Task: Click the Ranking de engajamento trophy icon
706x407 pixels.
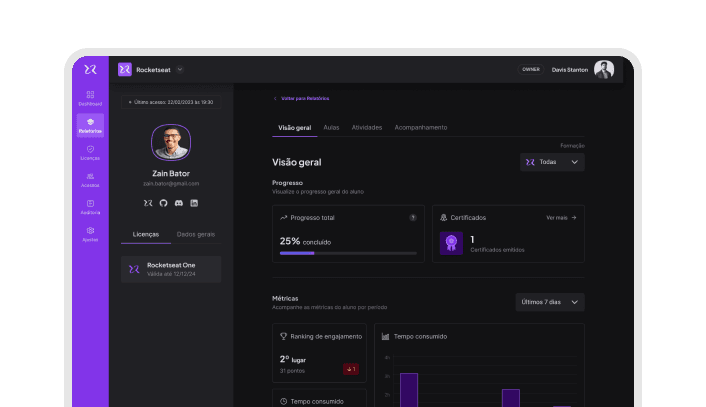Action: 283,336
